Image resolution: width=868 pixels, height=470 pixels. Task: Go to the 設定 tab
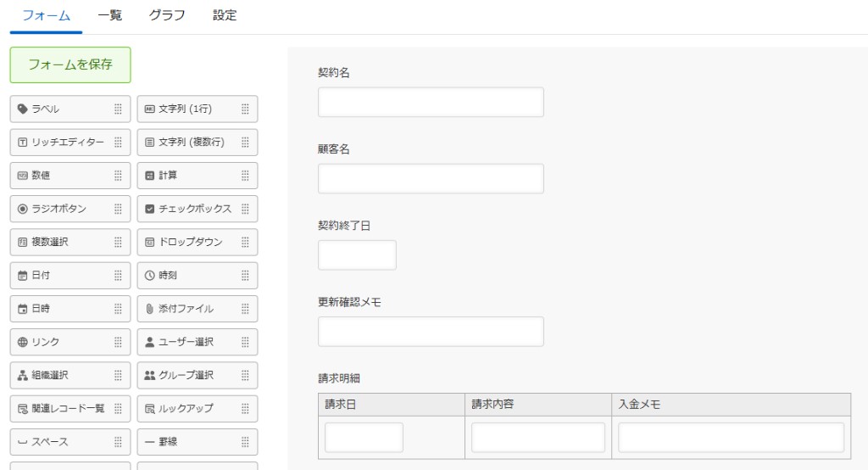225,15
